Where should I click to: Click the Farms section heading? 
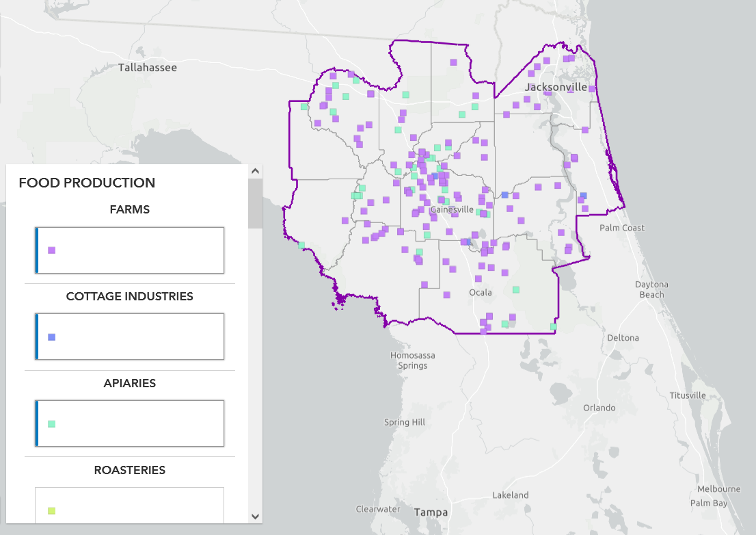[130, 209]
